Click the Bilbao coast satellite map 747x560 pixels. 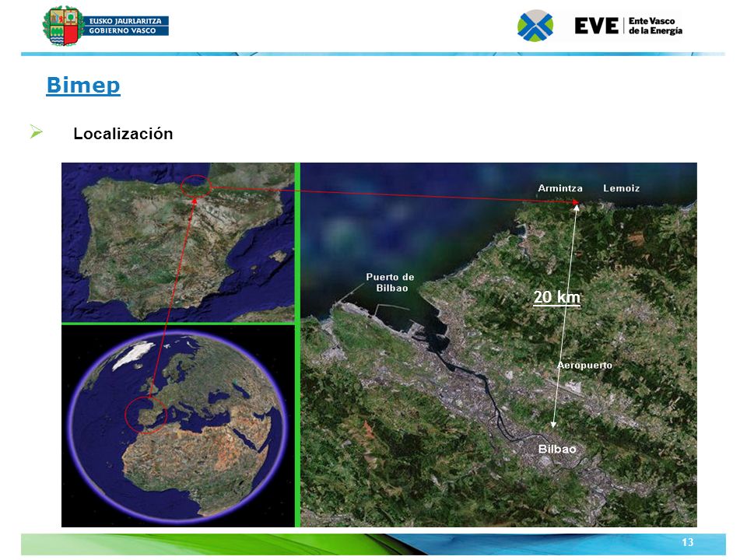[x=499, y=345]
